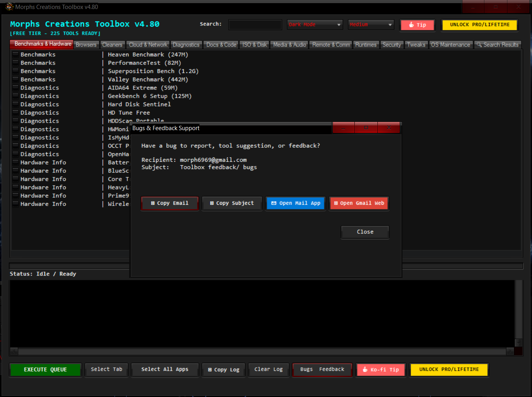The height and width of the screenshot is (397, 532).
Task: Click the Morphs Creations app icon in title bar
Action: pyautogui.click(x=9, y=7)
